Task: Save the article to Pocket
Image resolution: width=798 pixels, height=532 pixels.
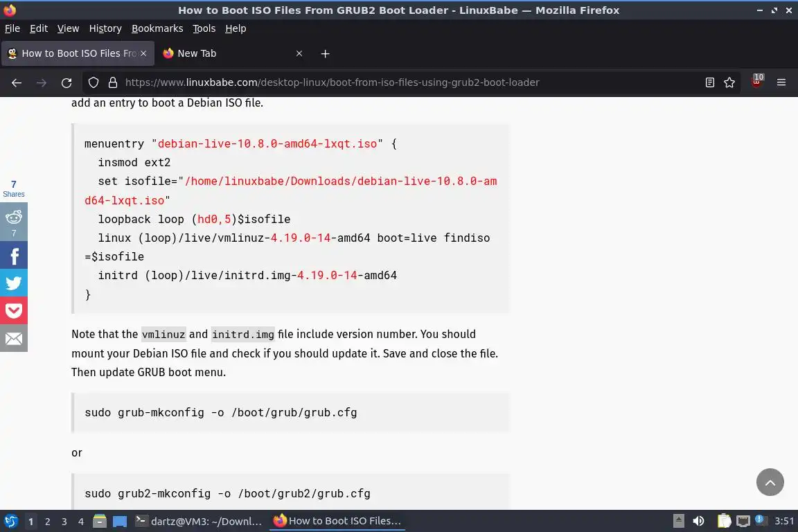Action: click(14, 310)
